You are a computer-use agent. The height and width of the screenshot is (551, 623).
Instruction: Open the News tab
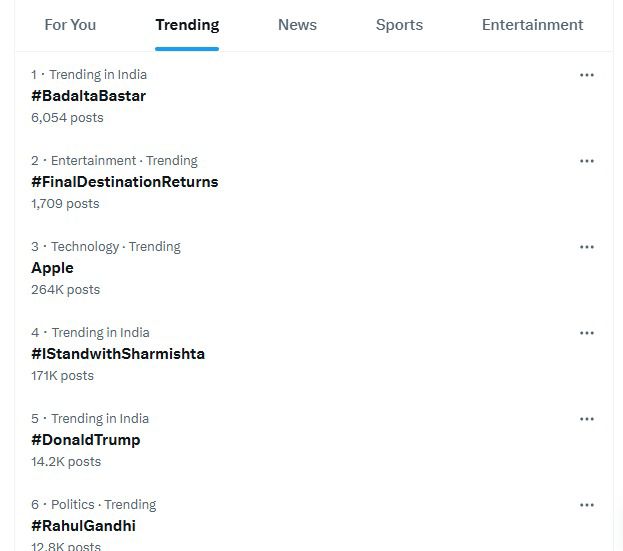coord(297,25)
